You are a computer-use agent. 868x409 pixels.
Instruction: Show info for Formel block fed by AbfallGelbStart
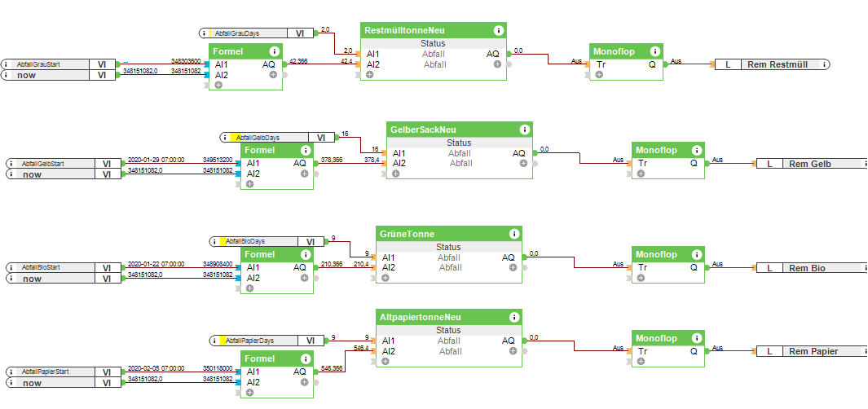(305, 150)
